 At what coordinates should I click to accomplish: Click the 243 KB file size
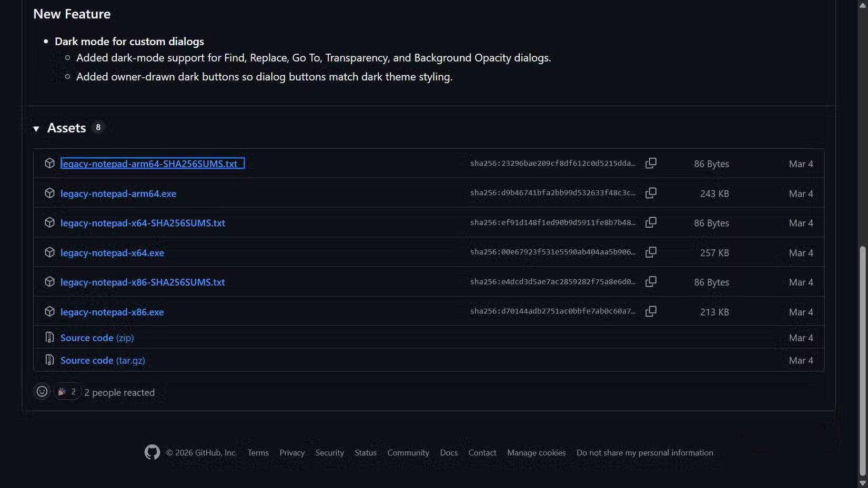[714, 194]
